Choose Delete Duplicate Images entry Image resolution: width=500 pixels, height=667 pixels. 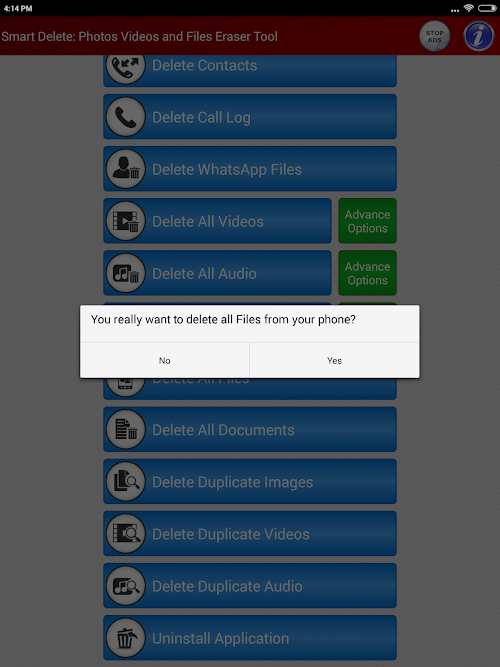[x=250, y=482]
